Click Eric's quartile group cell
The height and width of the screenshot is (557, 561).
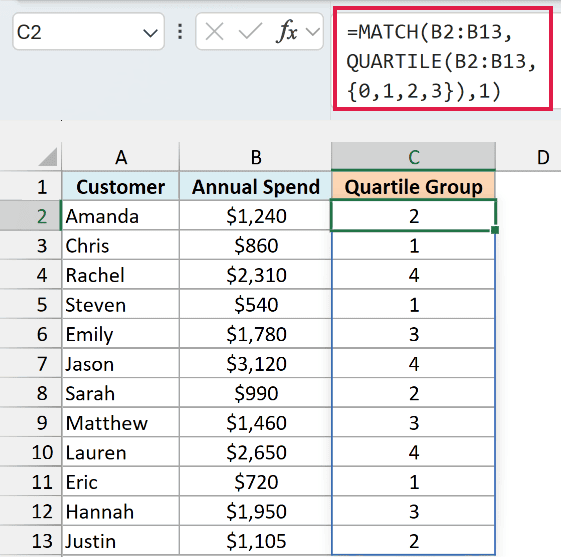click(x=413, y=482)
